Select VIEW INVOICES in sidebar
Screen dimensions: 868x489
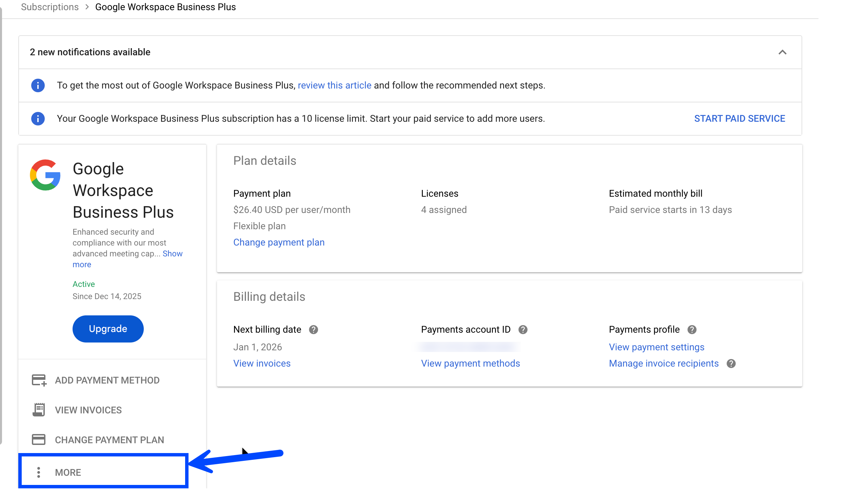88,410
